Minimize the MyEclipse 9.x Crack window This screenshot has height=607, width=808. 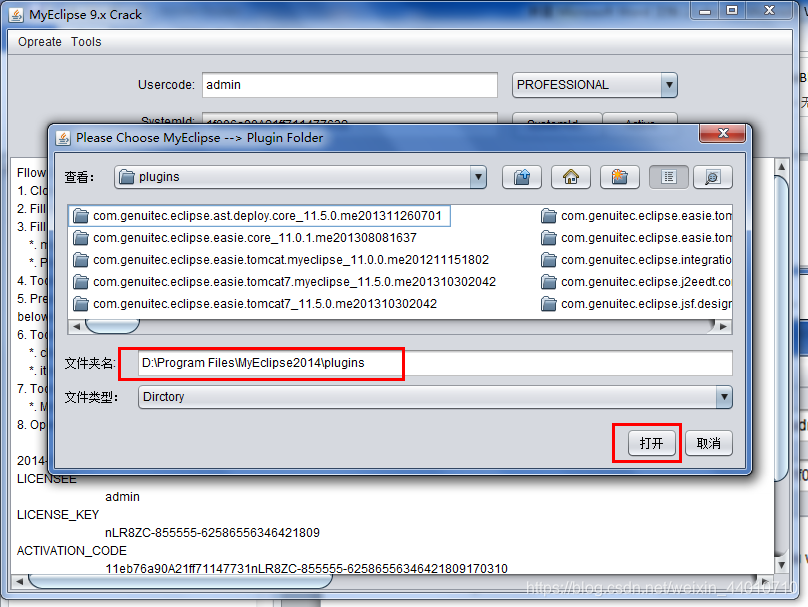pyautogui.click(x=705, y=11)
